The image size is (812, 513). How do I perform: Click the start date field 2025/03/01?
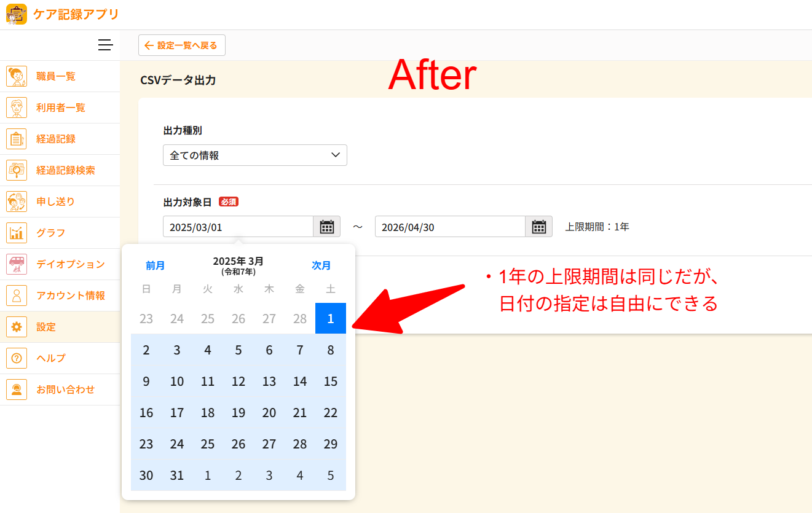tap(238, 227)
